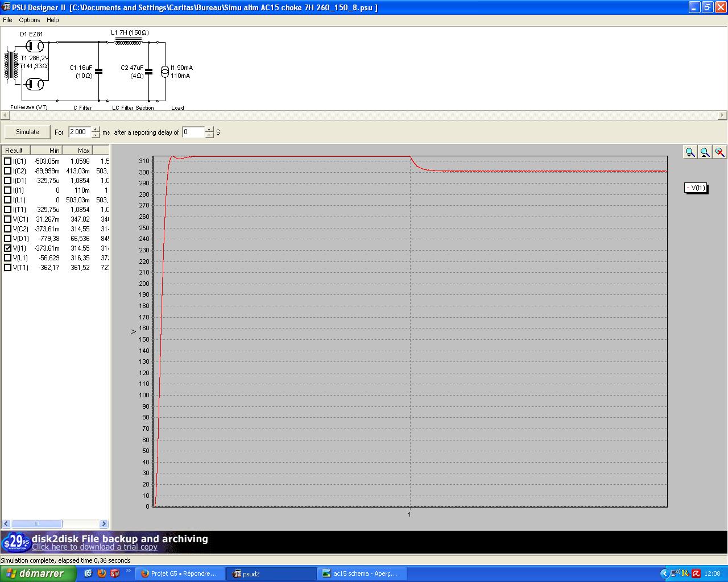Tick the V(C2) result checkbox

click(8, 229)
